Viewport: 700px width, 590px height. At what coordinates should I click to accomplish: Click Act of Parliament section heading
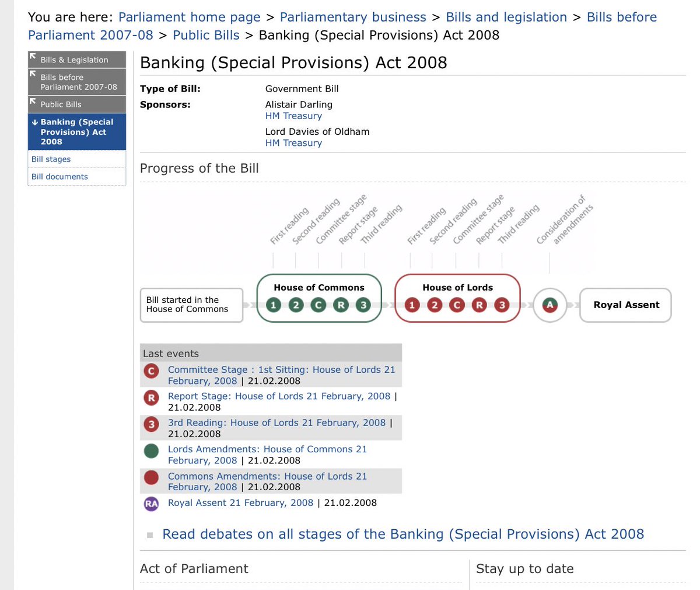tap(194, 568)
